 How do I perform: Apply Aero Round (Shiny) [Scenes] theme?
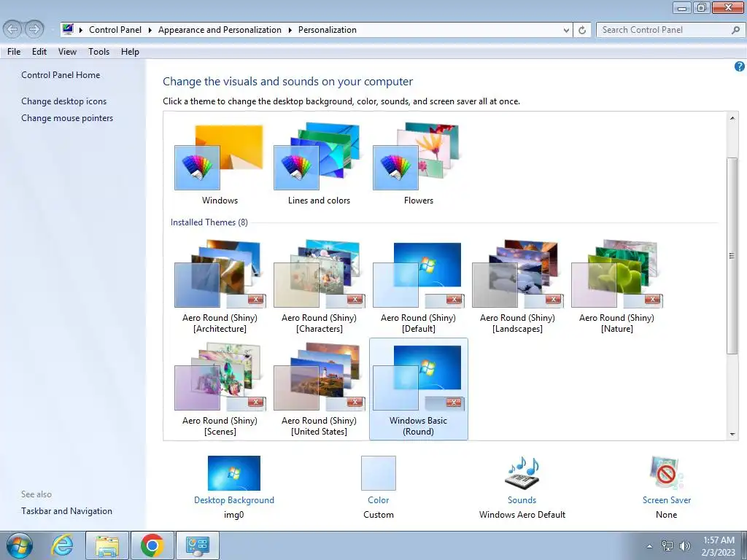coord(220,389)
